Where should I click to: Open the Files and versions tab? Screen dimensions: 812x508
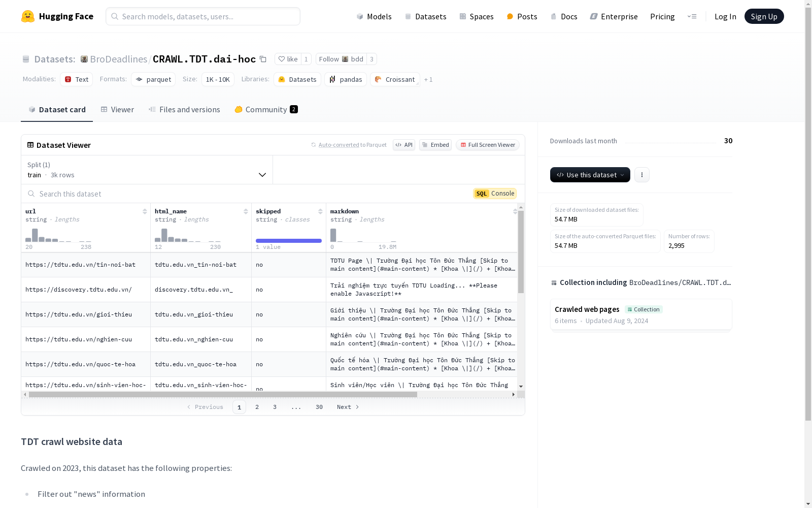[184, 109]
